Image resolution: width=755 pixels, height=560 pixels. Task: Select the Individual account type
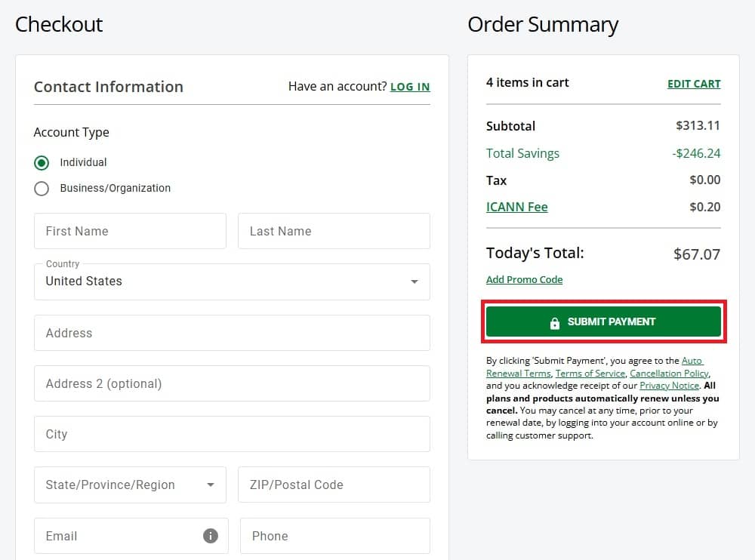[42, 162]
